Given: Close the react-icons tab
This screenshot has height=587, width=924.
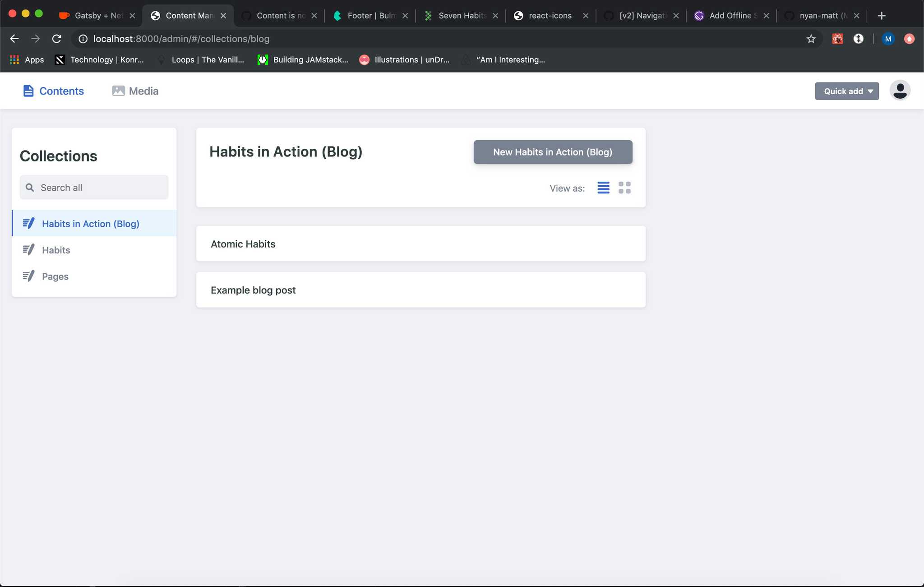Looking at the screenshot, I should pyautogui.click(x=586, y=16).
